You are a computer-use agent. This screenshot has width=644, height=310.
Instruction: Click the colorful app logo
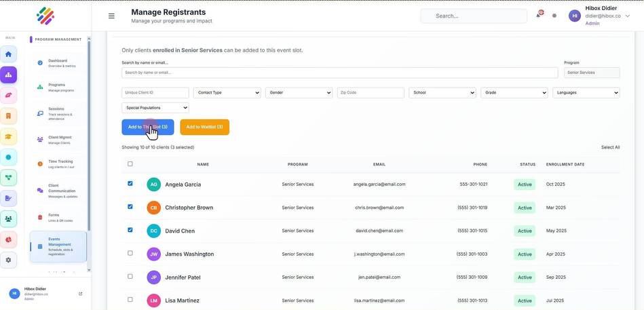pyautogui.click(x=45, y=16)
